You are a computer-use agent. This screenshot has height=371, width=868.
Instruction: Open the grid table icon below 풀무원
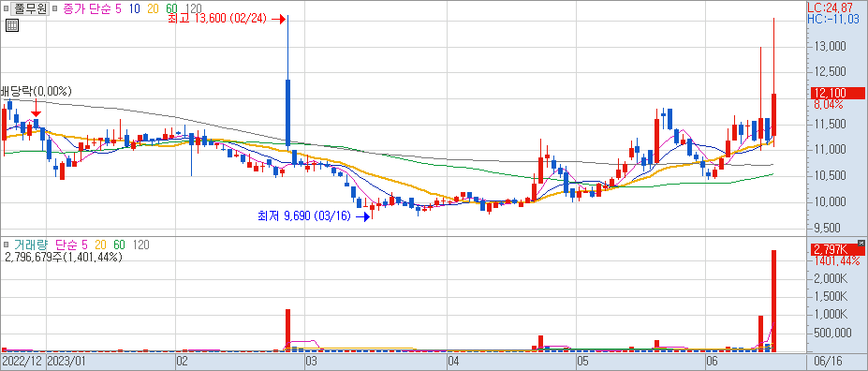point(12,25)
